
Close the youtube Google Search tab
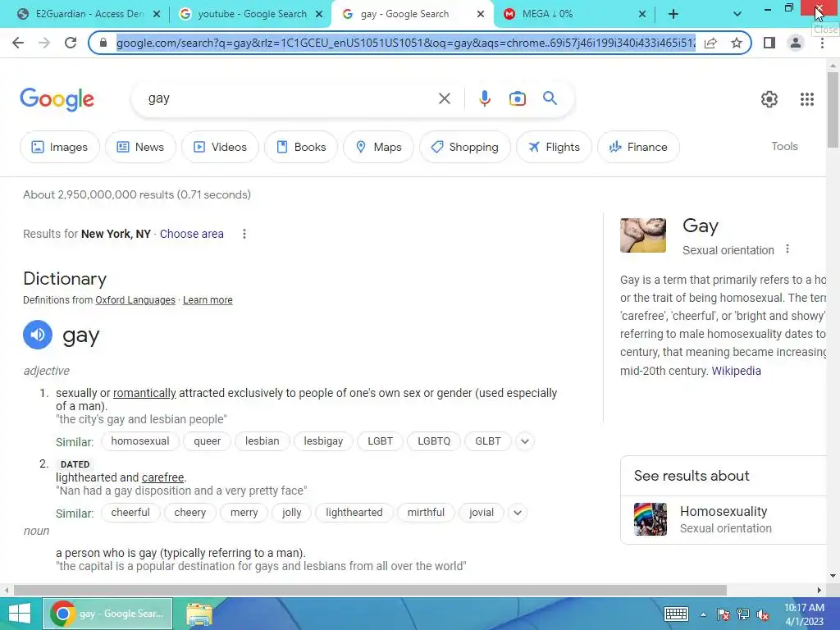[x=319, y=15]
